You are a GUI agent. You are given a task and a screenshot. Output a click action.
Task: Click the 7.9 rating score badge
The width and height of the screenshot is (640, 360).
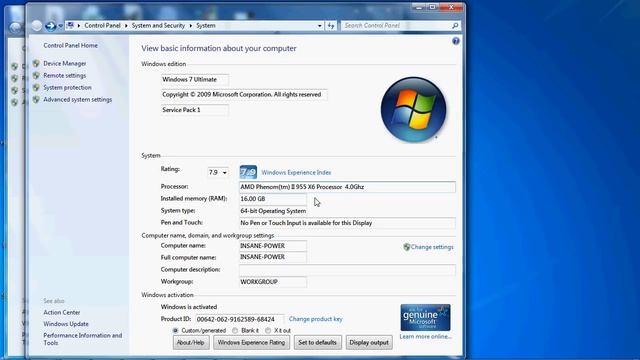pos(248,172)
